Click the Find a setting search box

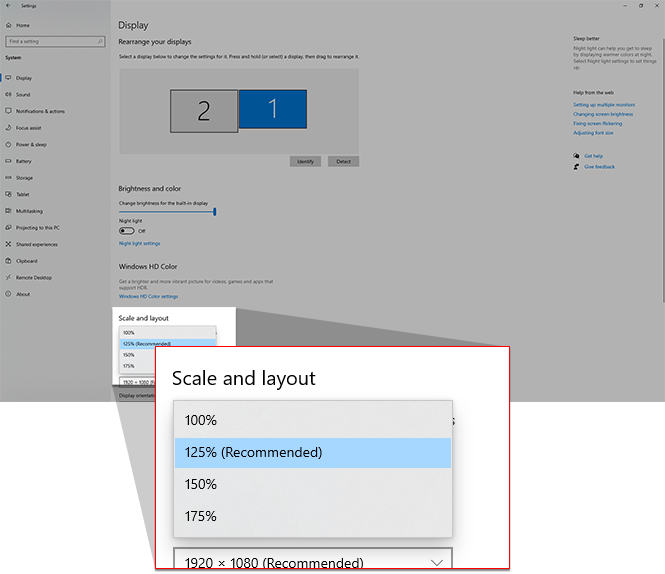pos(55,41)
